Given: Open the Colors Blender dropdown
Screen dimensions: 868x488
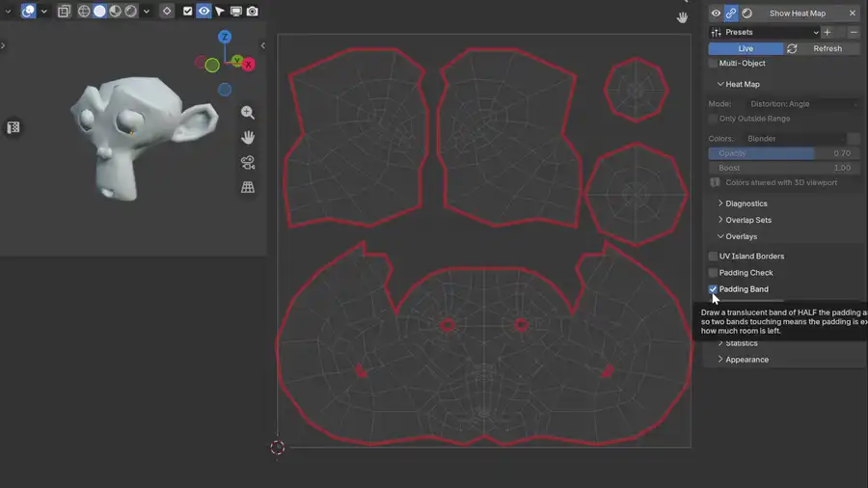Looking at the screenshot, I should [x=795, y=138].
